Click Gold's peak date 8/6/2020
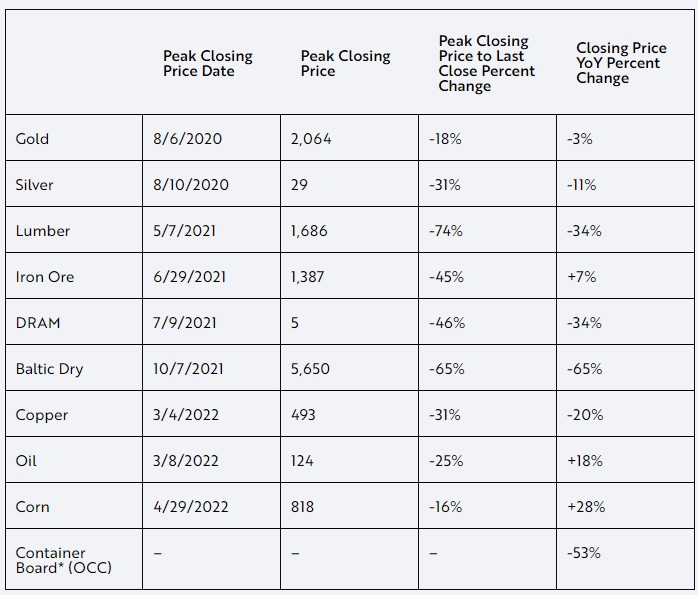Screen dimensions: 698x595 (187, 139)
